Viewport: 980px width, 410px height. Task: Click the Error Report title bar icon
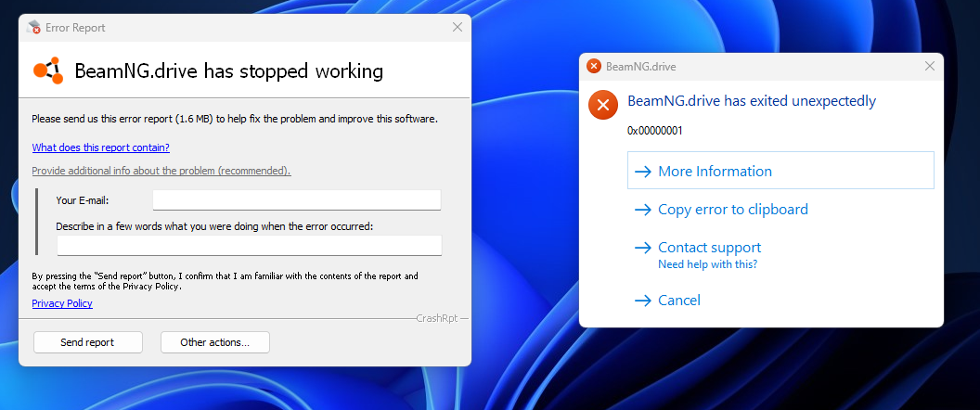tap(33, 28)
